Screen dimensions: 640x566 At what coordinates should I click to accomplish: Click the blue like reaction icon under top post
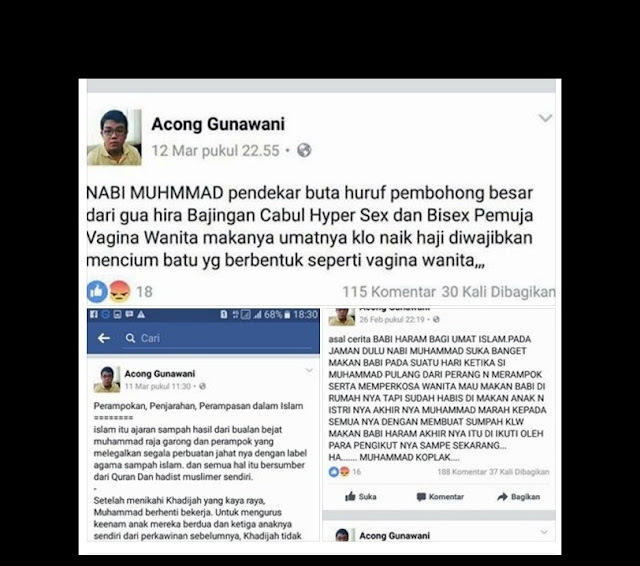[x=97, y=291]
